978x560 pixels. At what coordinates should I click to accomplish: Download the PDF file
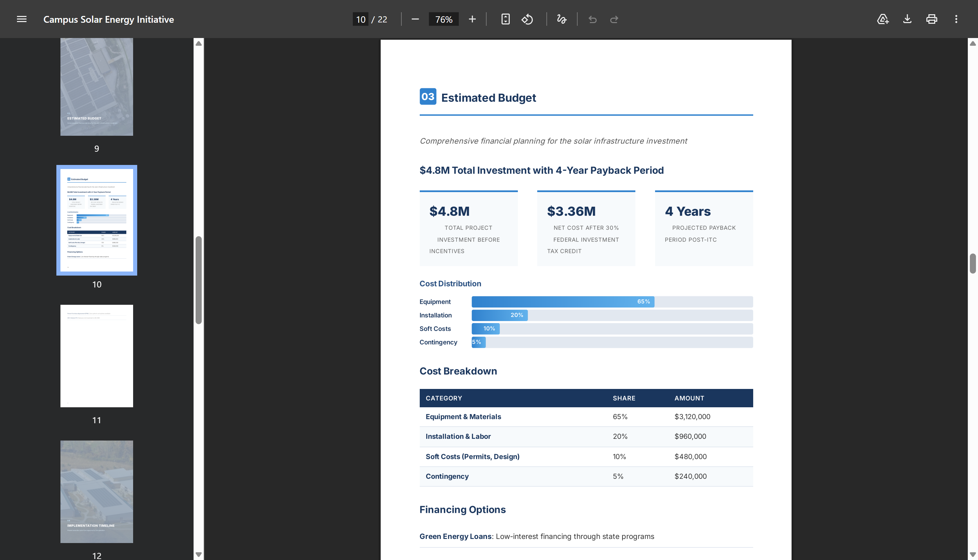pyautogui.click(x=907, y=19)
